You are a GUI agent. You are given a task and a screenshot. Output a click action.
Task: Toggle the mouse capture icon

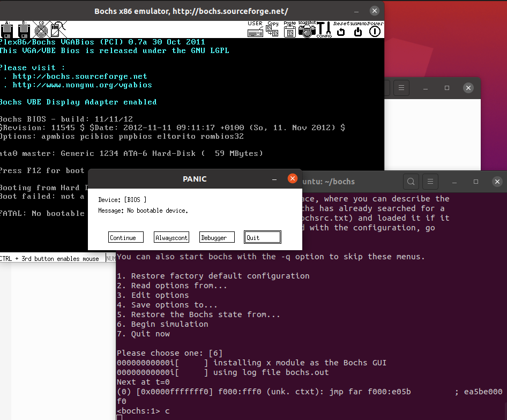coord(57,30)
